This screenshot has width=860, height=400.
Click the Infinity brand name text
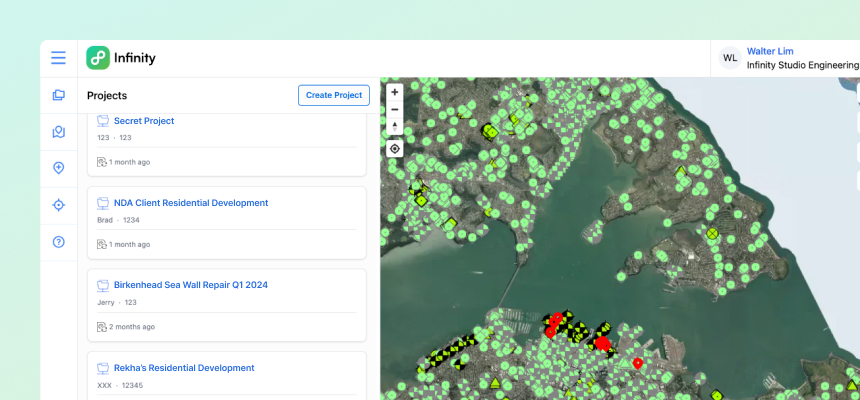(x=135, y=58)
